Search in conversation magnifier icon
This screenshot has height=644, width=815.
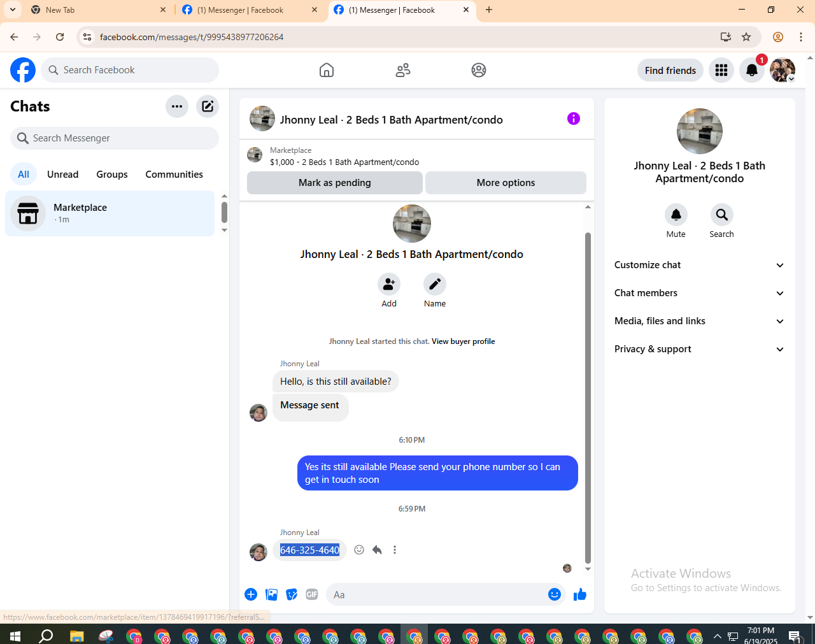[722, 215]
